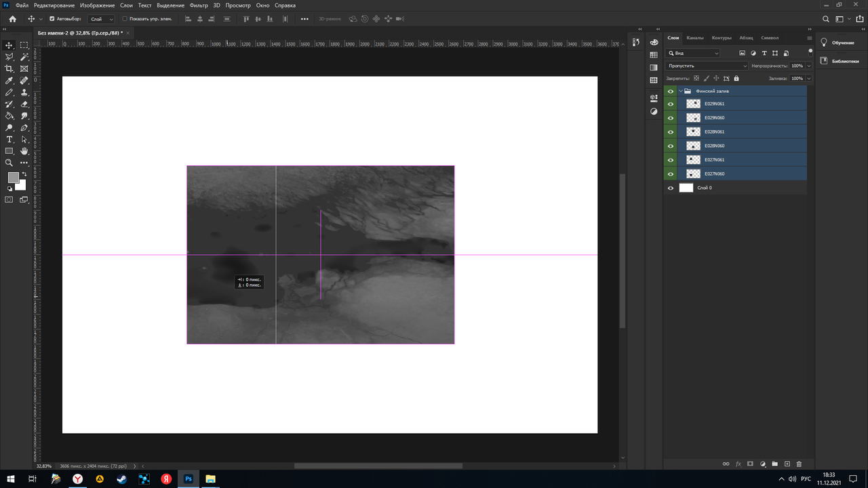Open the Файл menu
The height and width of the screenshot is (488, 868).
[x=22, y=5]
